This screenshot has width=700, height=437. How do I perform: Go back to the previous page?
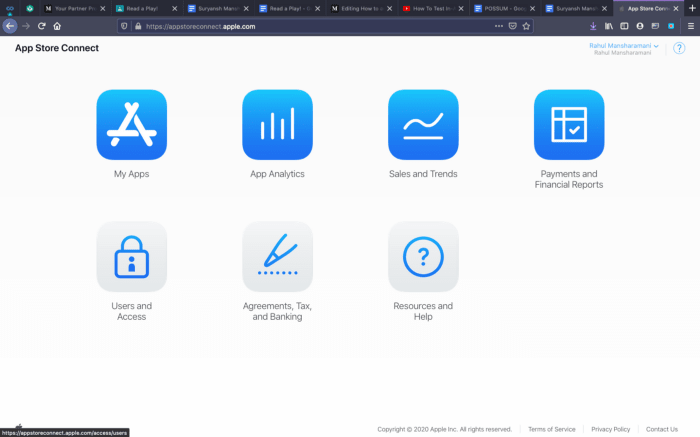(10, 26)
